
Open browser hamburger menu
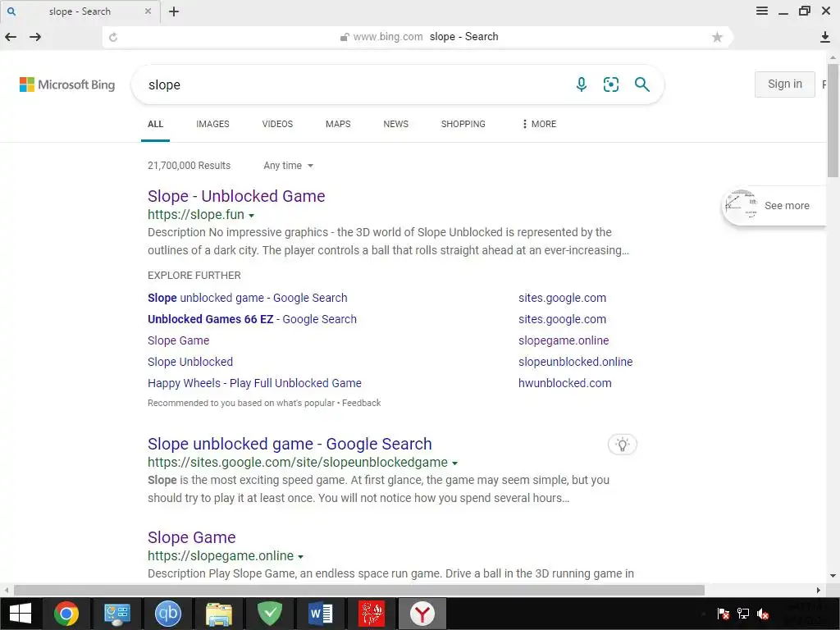pos(762,11)
